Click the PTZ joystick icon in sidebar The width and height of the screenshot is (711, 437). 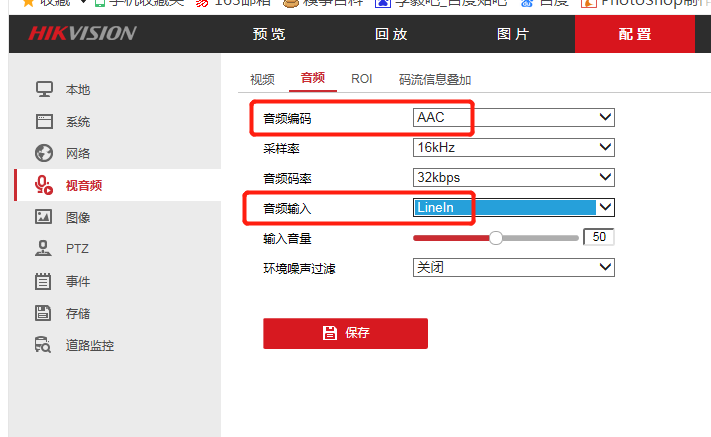43,249
